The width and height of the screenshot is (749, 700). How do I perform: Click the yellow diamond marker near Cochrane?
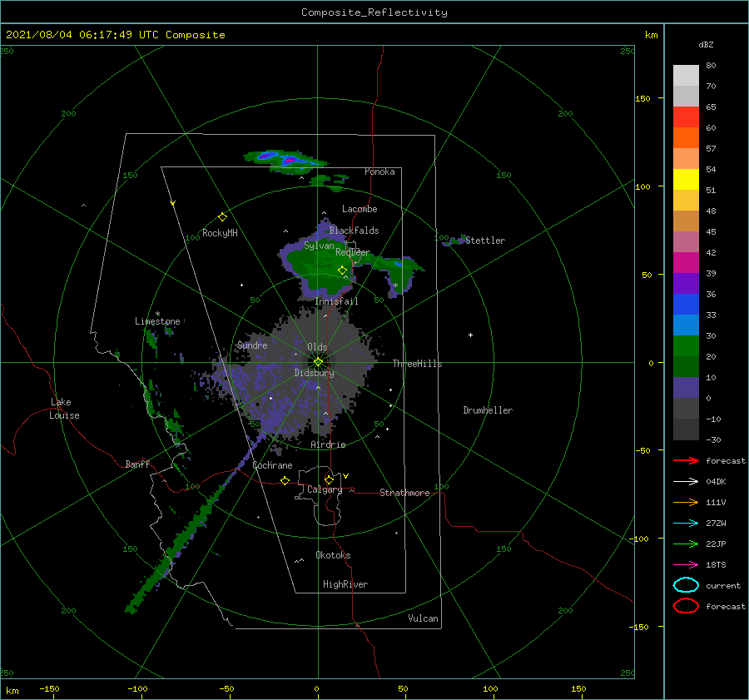[285, 480]
